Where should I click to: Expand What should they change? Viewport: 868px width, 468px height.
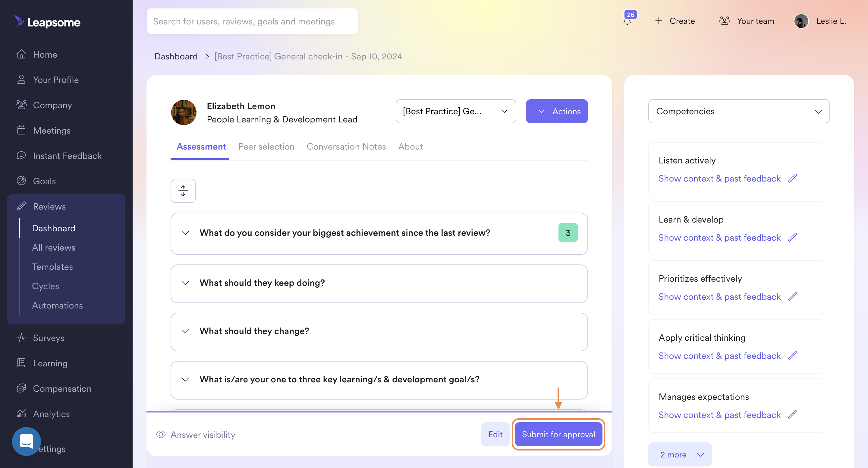(185, 331)
